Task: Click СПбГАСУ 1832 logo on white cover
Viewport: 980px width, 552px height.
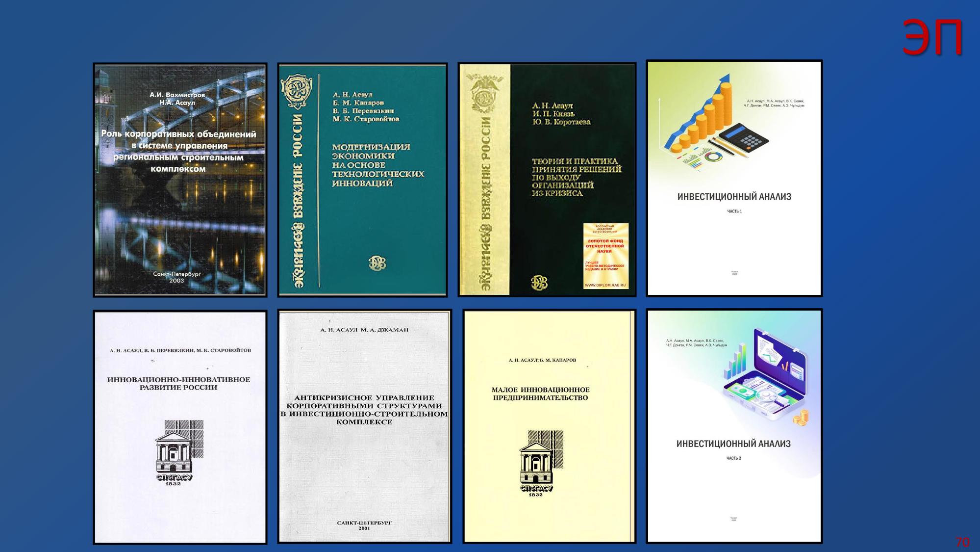Action: click(x=178, y=453)
